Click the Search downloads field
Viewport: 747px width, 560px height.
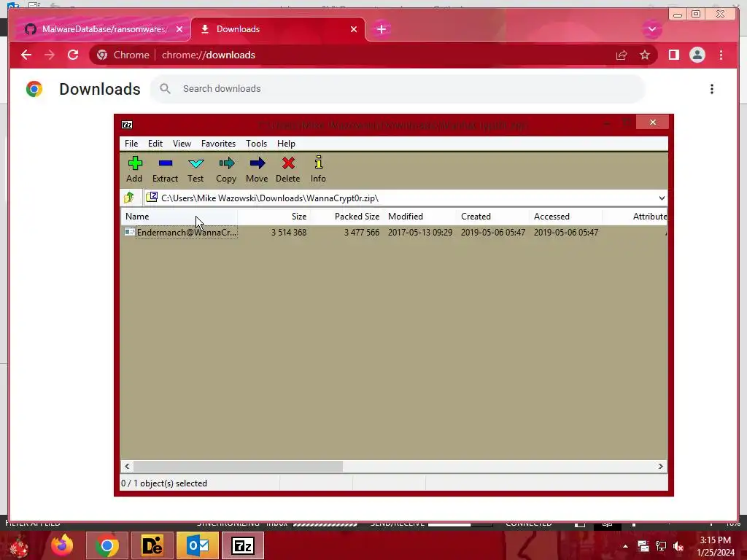click(x=398, y=88)
